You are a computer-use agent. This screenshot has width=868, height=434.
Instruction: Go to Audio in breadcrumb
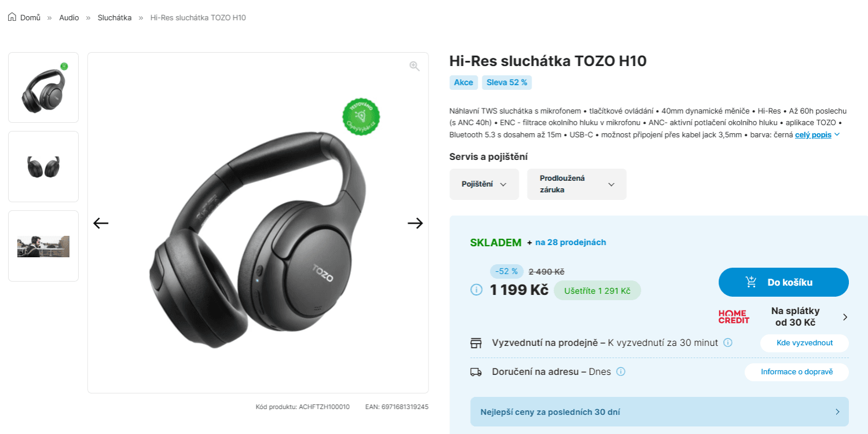[69, 17]
